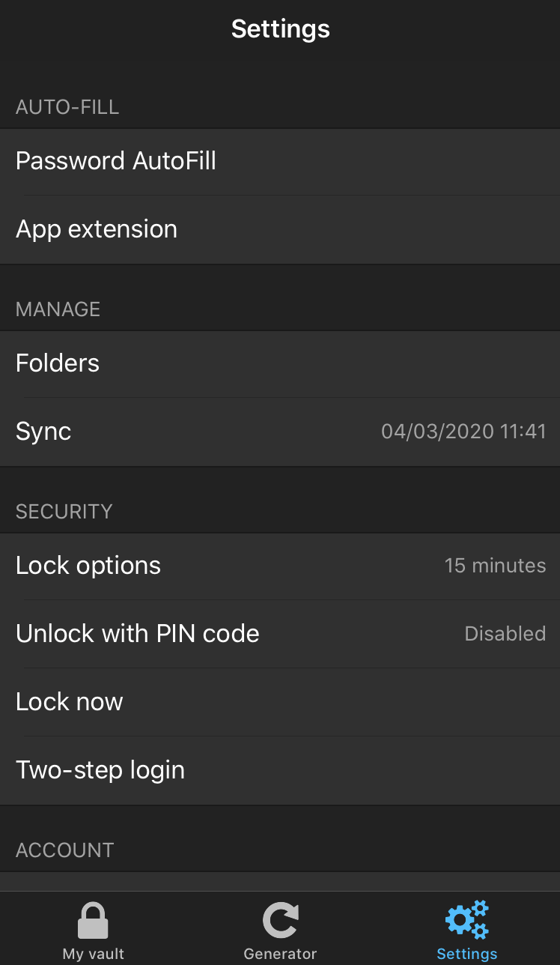Switch to the My vault tab label
Image resolution: width=560 pixels, height=965 pixels.
[93, 954]
